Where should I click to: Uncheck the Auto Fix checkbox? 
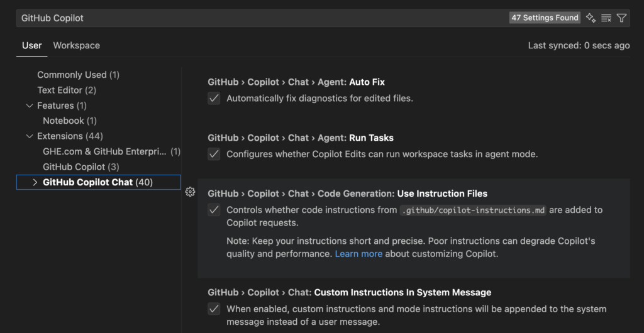pyautogui.click(x=214, y=99)
